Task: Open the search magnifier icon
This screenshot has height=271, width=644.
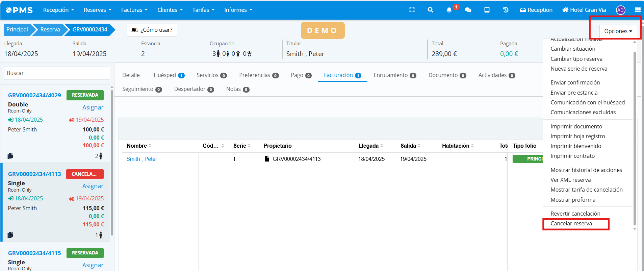Action: click(x=430, y=10)
